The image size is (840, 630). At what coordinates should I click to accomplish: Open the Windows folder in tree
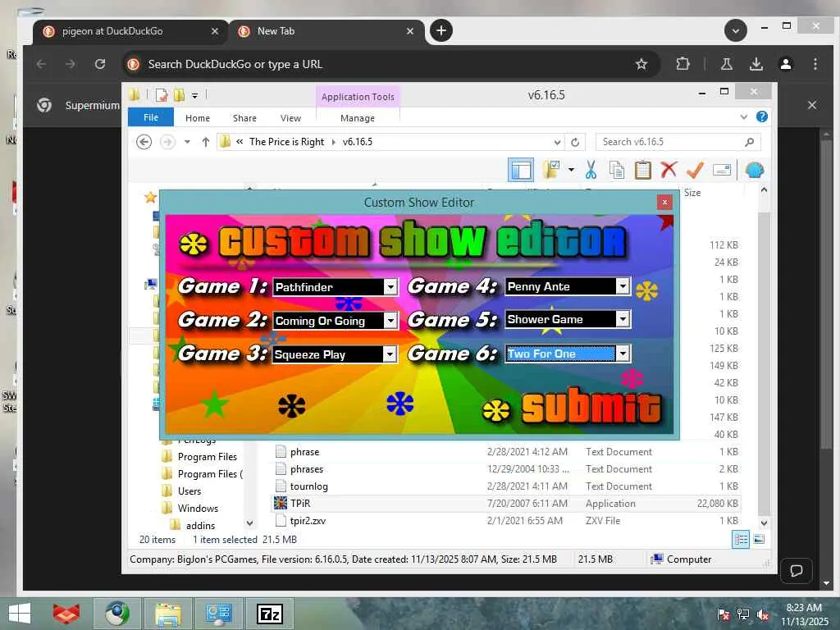[198, 509]
